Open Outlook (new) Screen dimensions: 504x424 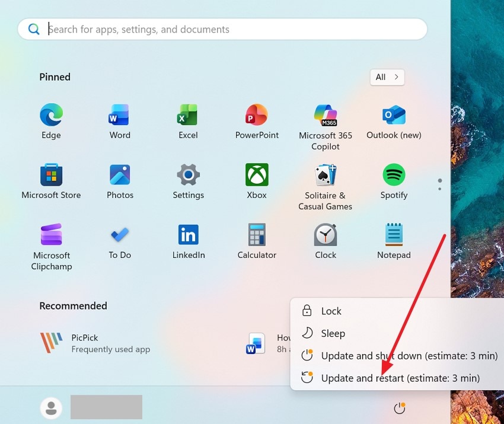pos(394,116)
